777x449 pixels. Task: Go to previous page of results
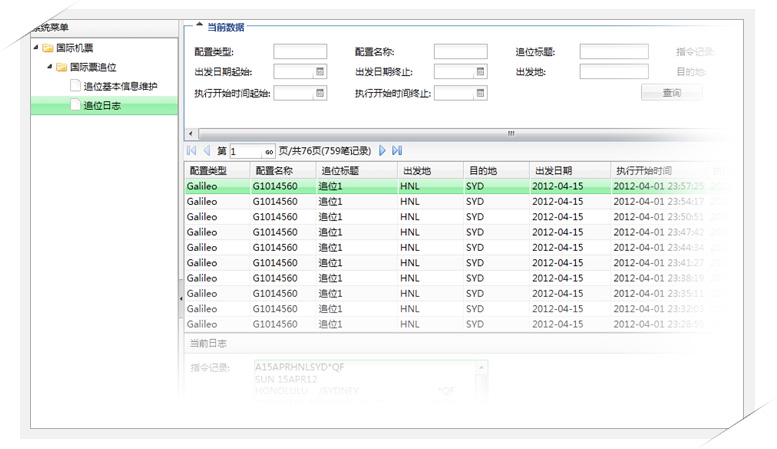coord(207,151)
